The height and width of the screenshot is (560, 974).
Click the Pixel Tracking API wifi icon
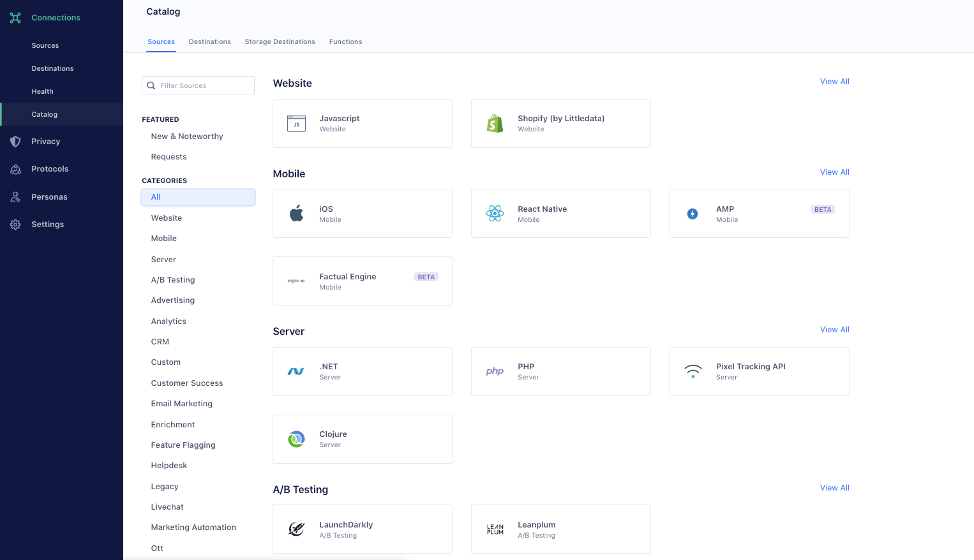click(693, 371)
